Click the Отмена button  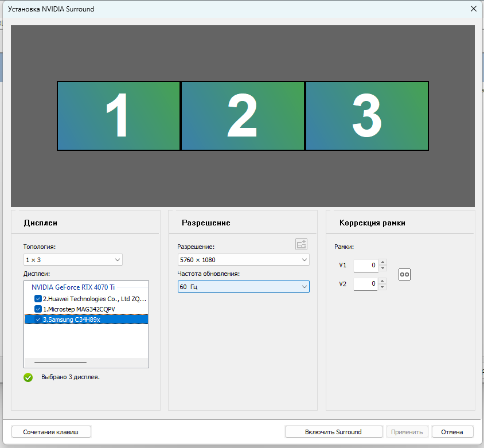coord(452,431)
